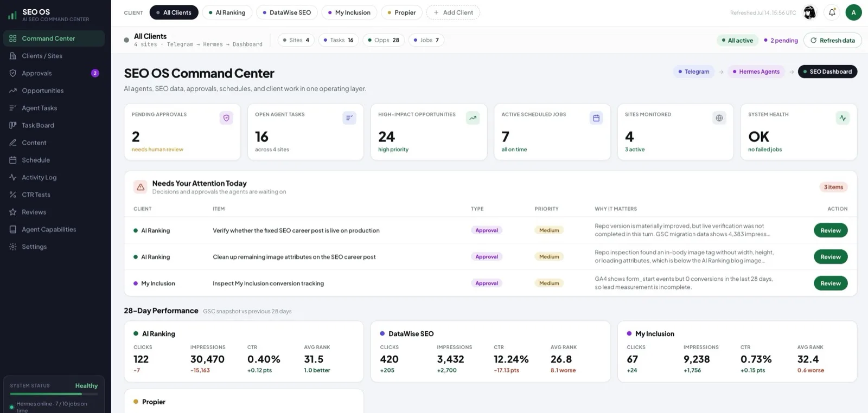Image resolution: width=868 pixels, height=413 pixels.
Task: Open Command Center in sidebar
Action: click(x=54, y=38)
